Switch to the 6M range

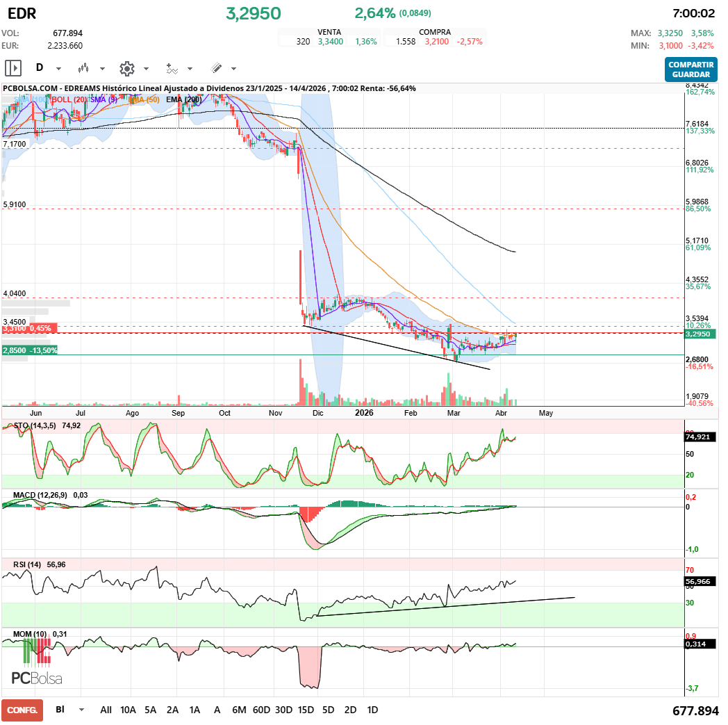pos(239,710)
